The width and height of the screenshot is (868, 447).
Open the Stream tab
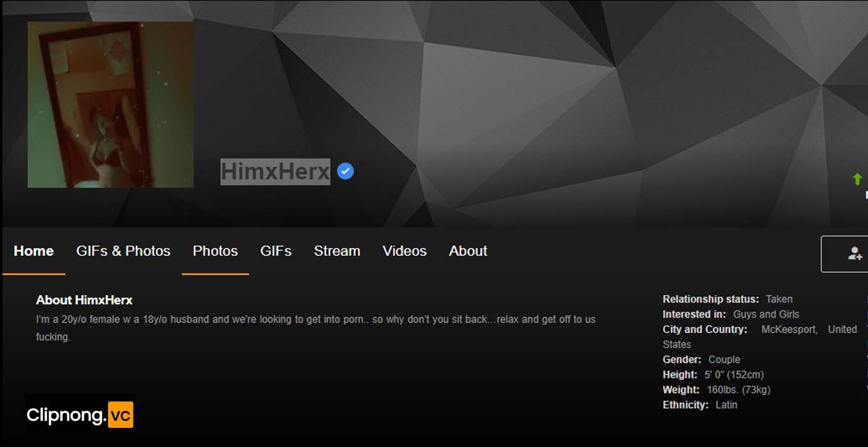coord(337,251)
